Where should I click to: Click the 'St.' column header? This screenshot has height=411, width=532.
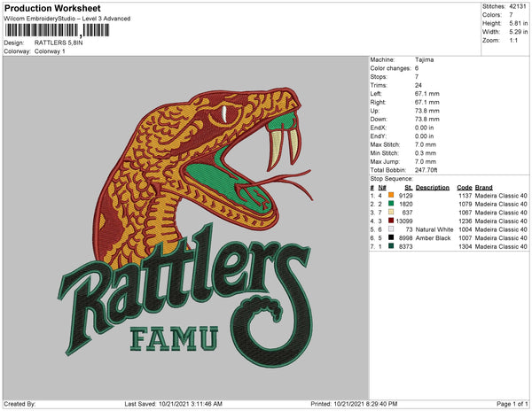click(x=409, y=188)
